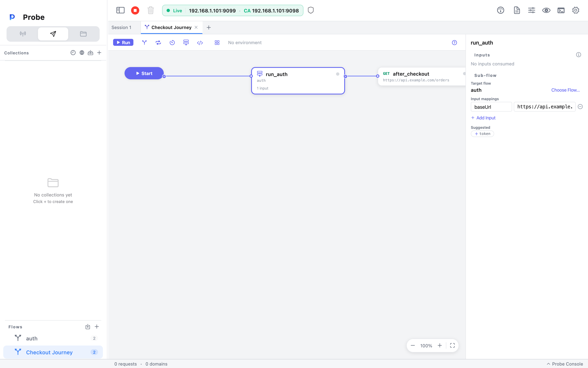Click the baseUrl input mapping field

pyautogui.click(x=491, y=107)
